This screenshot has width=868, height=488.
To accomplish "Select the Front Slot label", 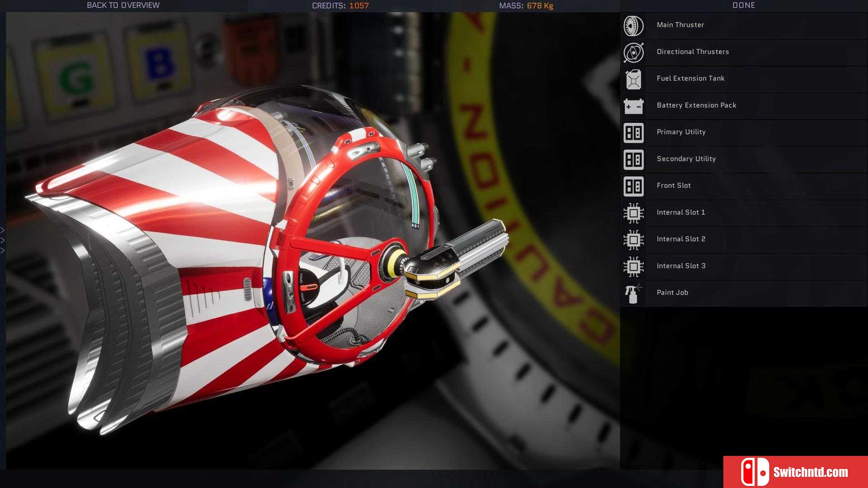I will pos(674,185).
